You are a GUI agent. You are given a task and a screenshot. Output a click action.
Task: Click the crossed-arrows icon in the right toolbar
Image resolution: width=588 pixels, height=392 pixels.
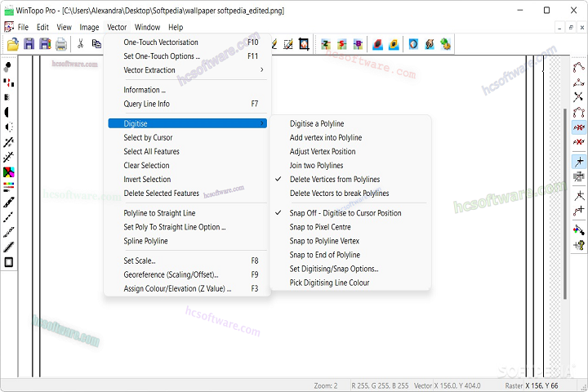click(579, 97)
